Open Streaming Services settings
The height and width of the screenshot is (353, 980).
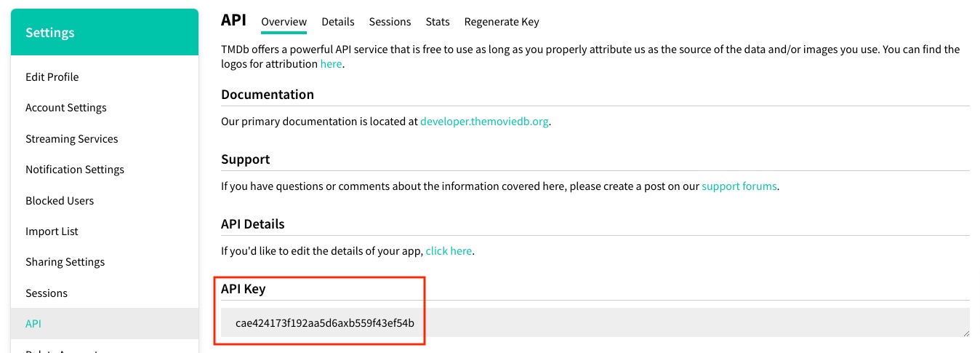point(71,139)
